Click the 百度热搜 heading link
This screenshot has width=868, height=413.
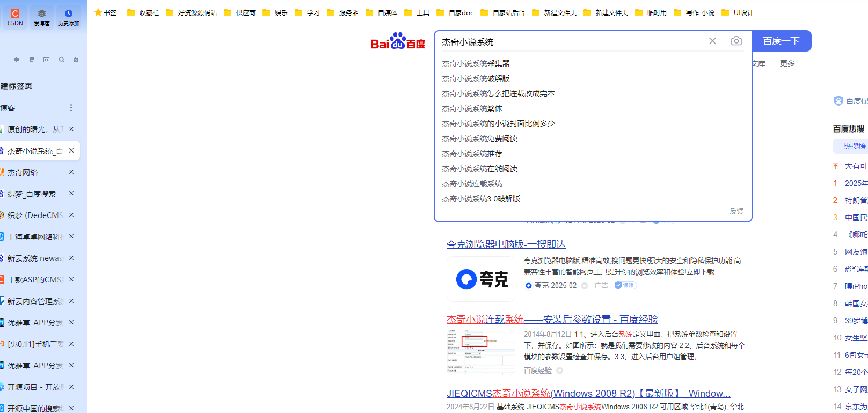[x=848, y=129]
